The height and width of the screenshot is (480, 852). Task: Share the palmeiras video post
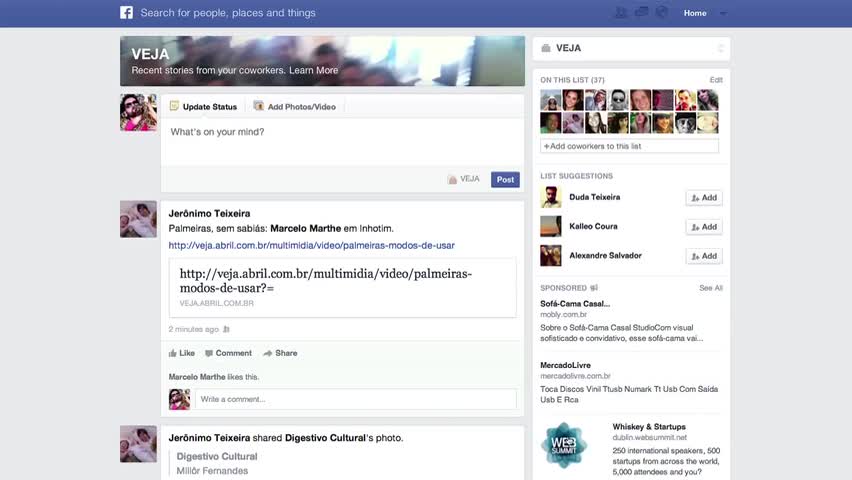click(x=280, y=353)
